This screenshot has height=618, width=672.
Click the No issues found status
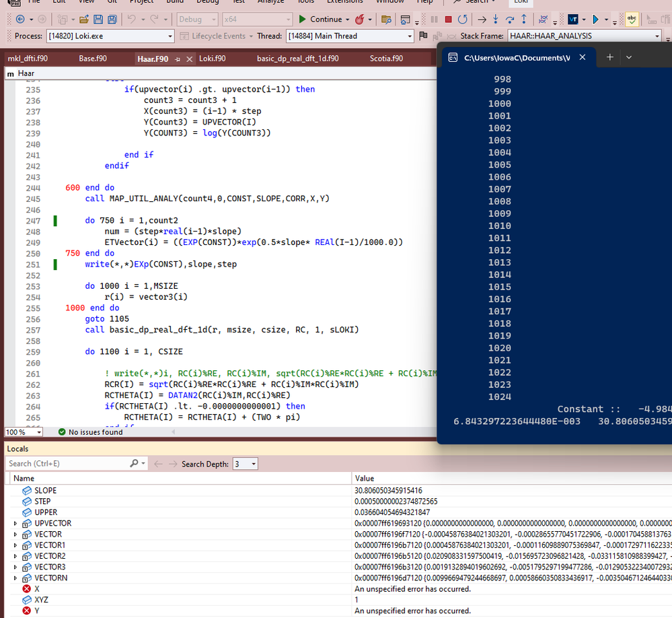90,432
